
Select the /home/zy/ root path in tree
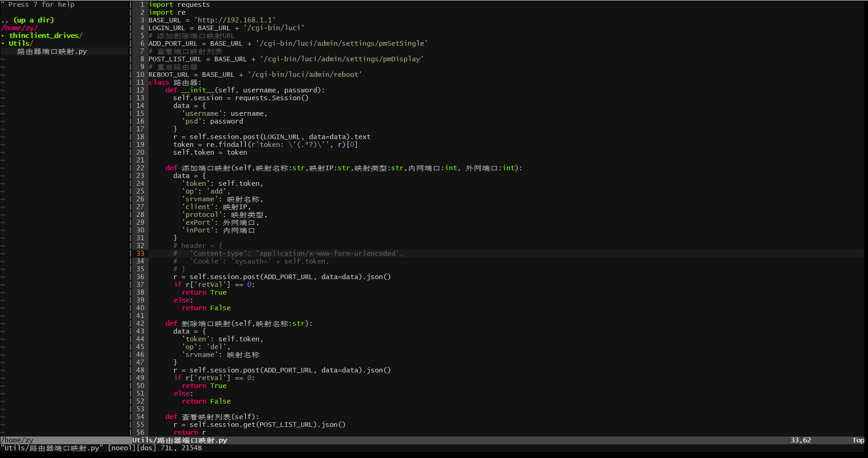(x=19, y=28)
